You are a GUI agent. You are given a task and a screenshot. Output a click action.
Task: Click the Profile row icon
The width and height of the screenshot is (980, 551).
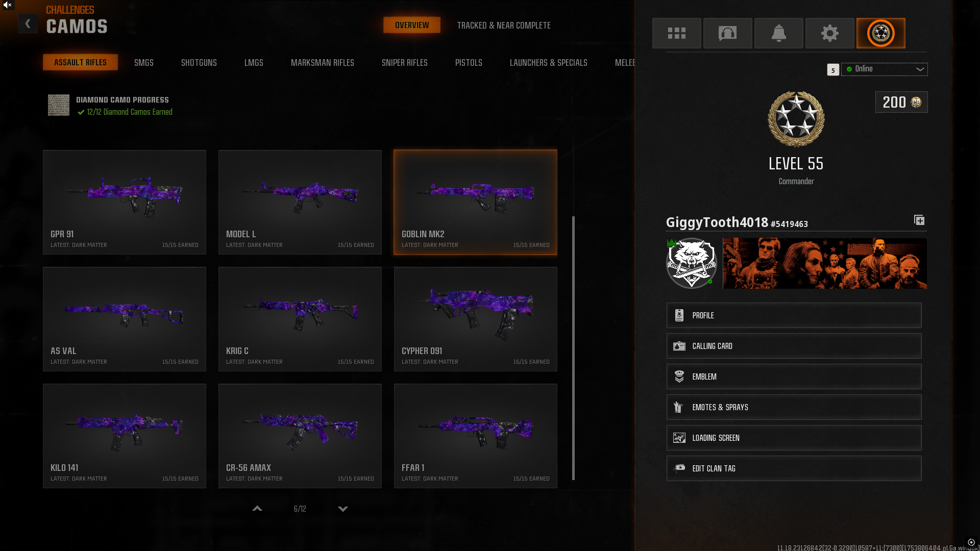pos(679,315)
